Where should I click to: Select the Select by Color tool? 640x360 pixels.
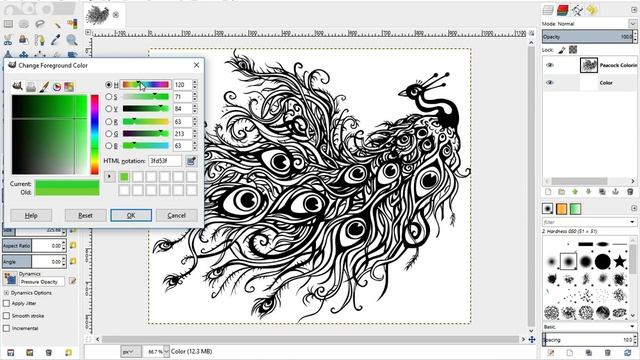(72, 24)
